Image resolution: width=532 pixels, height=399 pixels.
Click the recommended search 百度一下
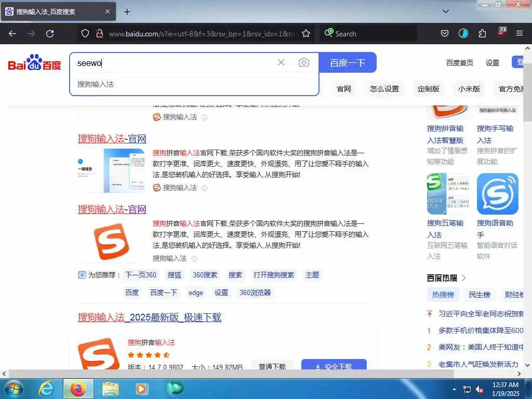click(164, 292)
